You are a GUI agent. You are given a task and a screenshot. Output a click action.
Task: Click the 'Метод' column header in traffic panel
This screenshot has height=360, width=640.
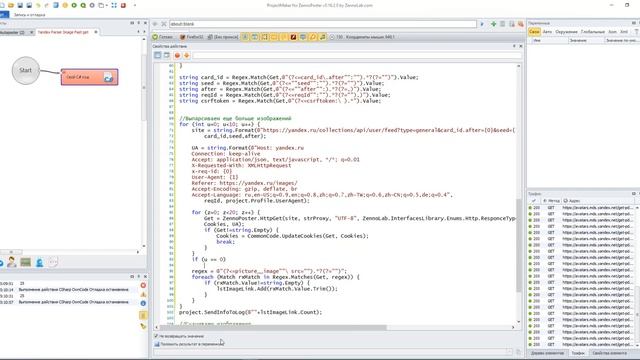(x=551, y=201)
